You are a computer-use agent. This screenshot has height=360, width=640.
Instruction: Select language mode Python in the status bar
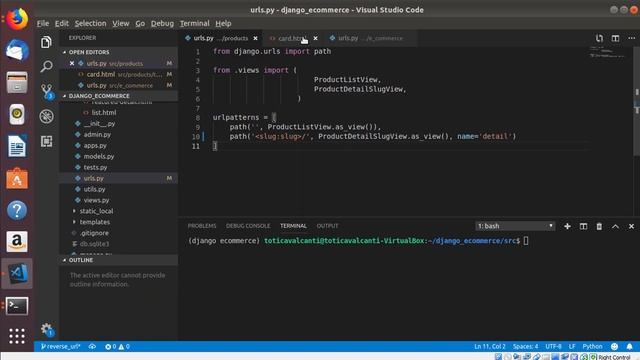(x=592, y=347)
